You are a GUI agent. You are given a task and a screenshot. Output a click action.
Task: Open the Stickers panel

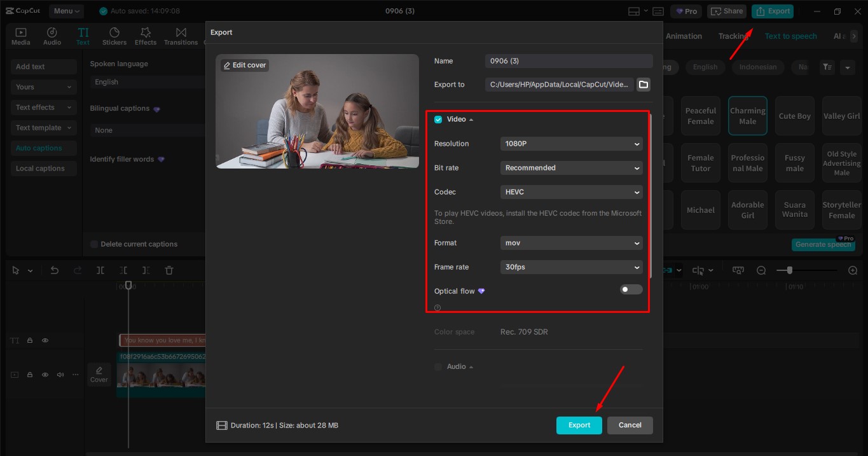(114, 35)
